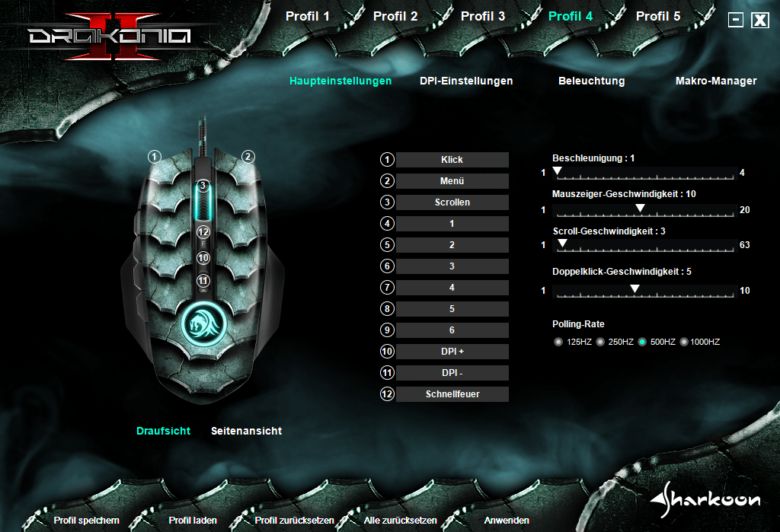Click button marker 2 on mouse image

click(248, 157)
